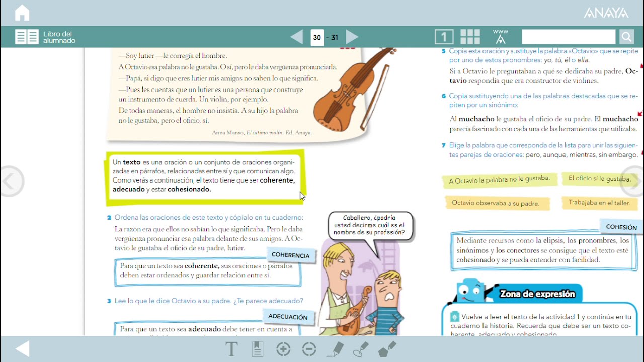Go to next page with top arrow
Screen dimensions: 644x362
(352, 37)
